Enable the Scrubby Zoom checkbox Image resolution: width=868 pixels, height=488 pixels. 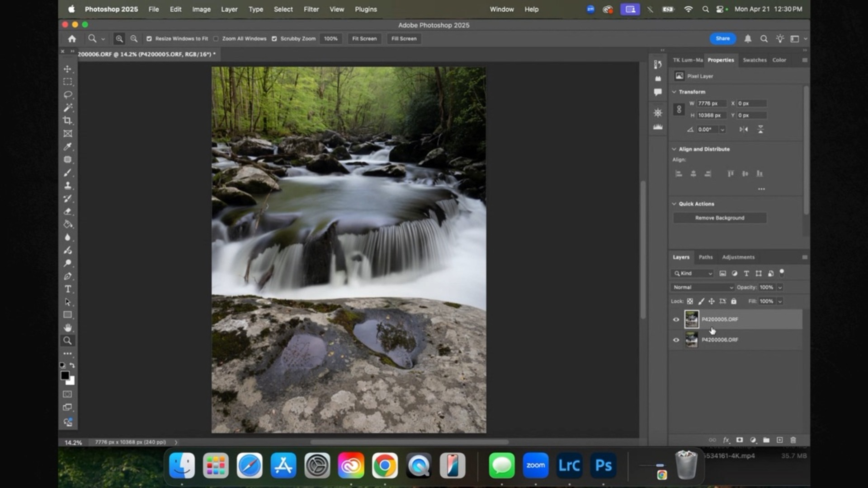tap(274, 39)
